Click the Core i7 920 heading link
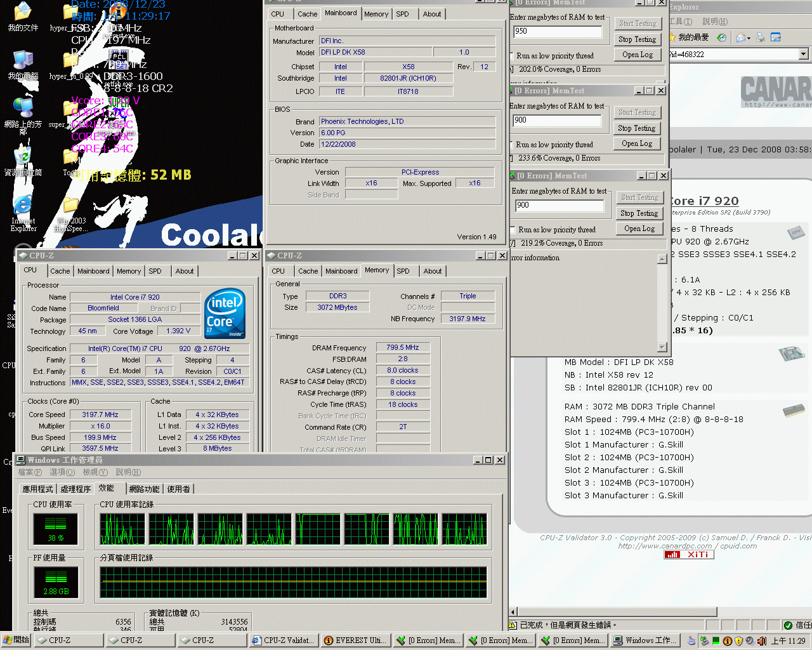 point(704,201)
